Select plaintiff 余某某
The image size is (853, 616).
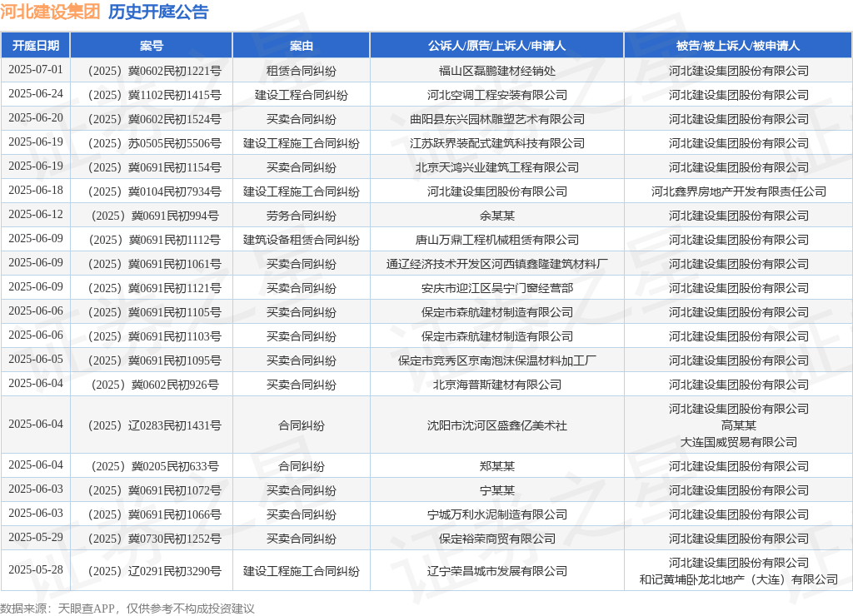497,216
